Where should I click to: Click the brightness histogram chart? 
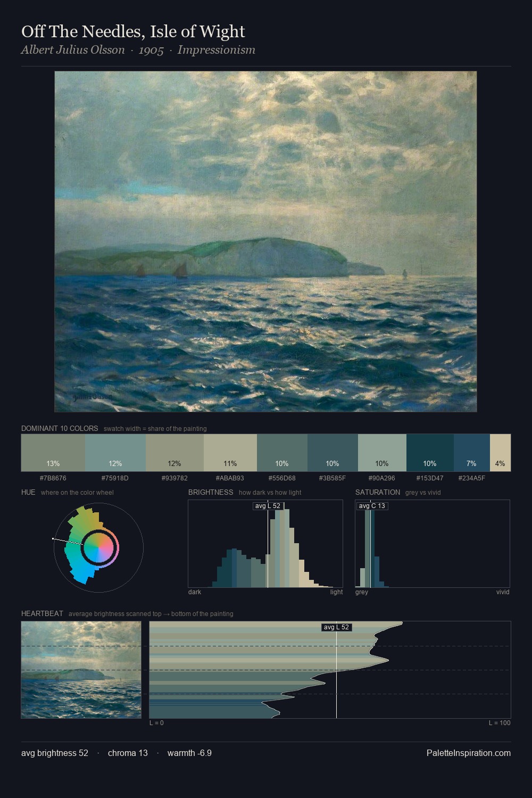[x=265, y=544]
